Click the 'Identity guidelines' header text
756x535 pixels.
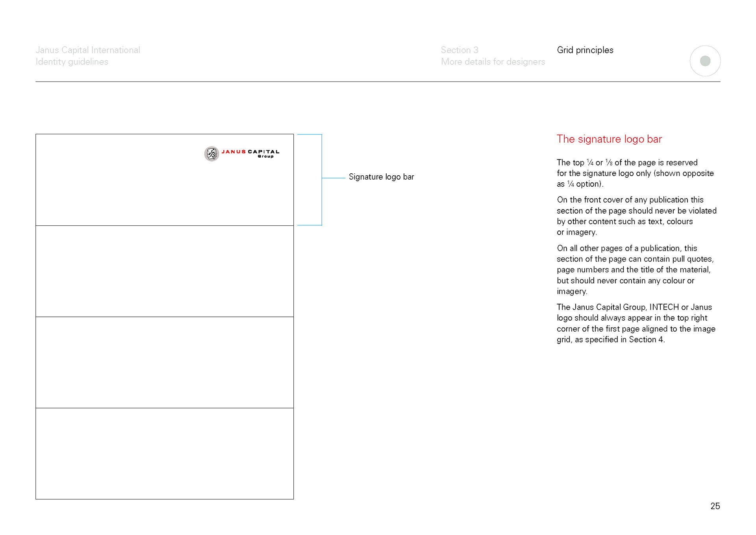tap(72, 62)
